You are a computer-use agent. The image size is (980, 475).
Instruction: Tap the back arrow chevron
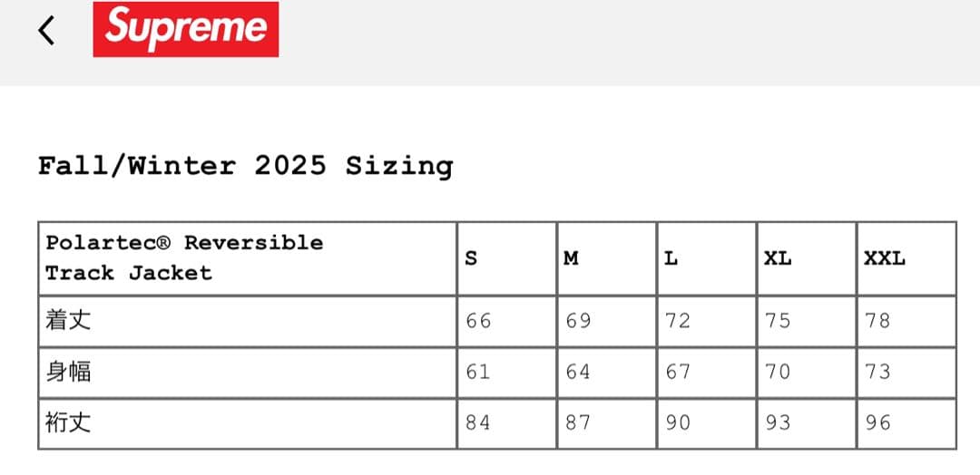(46, 30)
